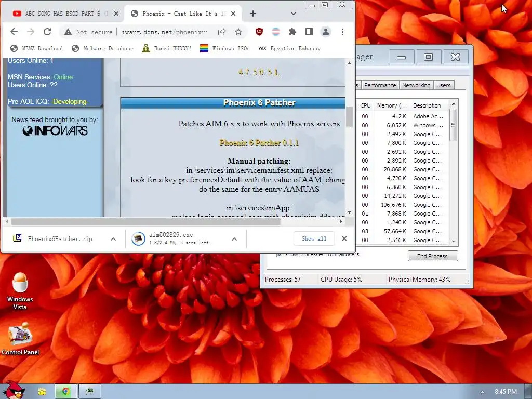Image resolution: width=532 pixels, height=399 pixels.
Task: Click the Chrome taskbar icon
Action: pyautogui.click(x=66, y=392)
